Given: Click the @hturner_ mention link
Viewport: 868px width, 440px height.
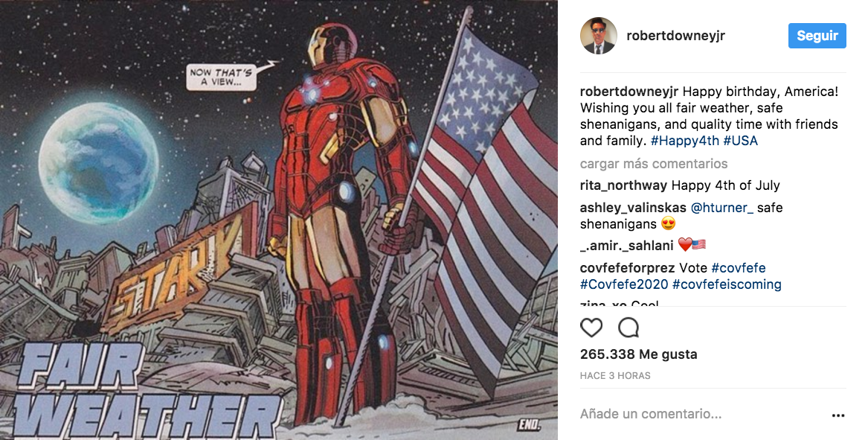Looking at the screenshot, I should point(722,208).
